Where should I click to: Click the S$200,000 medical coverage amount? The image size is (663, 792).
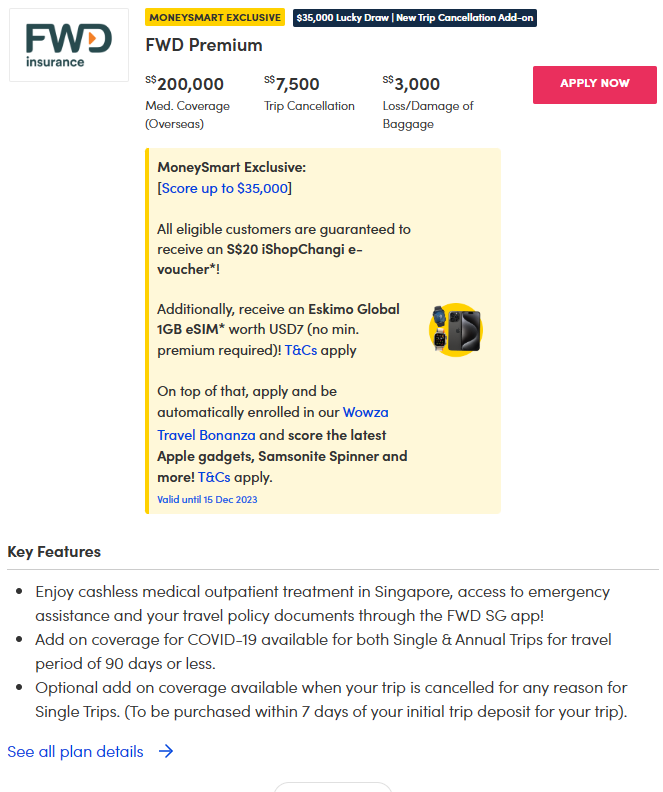point(185,84)
